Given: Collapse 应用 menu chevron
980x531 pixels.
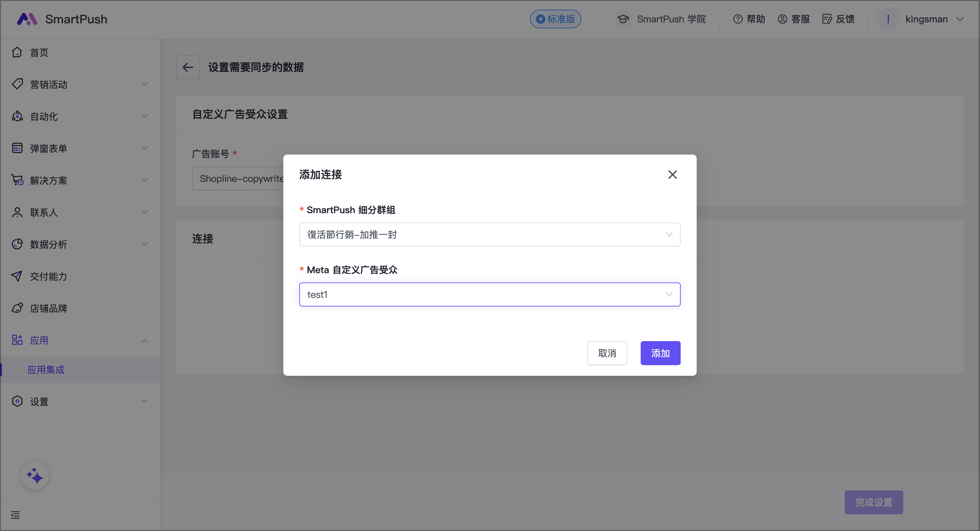Looking at the screenshot, I should click(145, 340).
